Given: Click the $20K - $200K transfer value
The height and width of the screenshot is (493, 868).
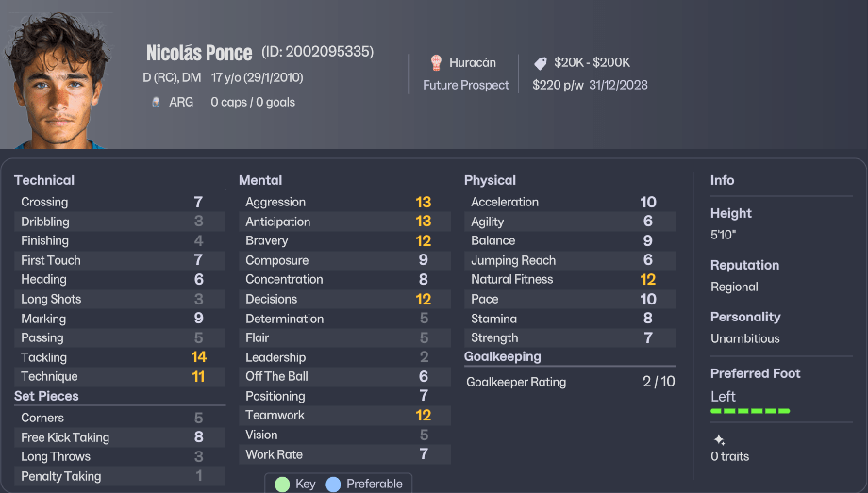Looking at the screenshot, I should 592,63.
